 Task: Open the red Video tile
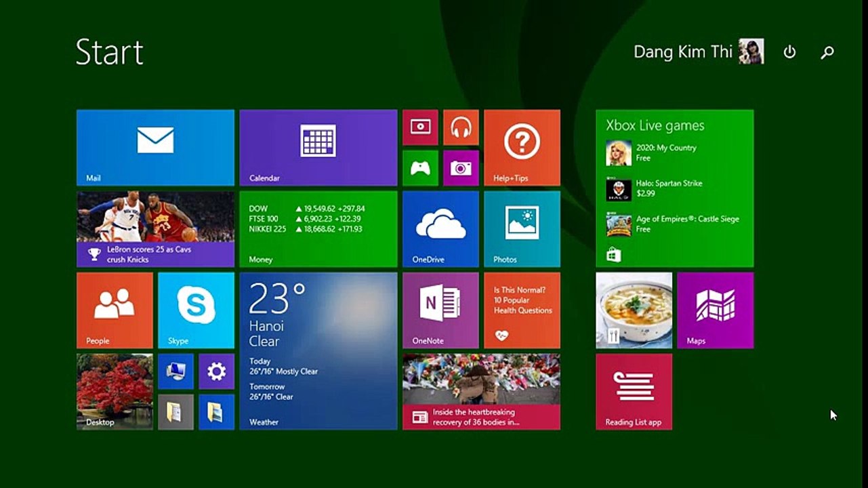[420, 127]
